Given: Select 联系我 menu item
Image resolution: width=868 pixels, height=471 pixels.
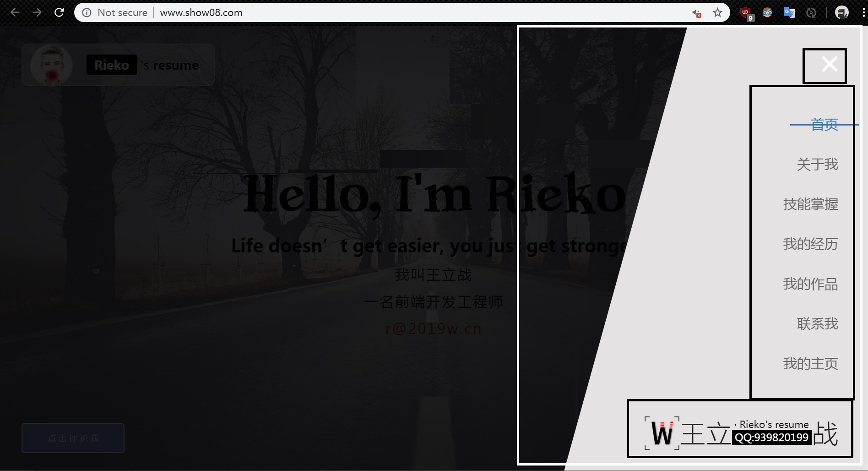Looking at the screenshot, I should 818,324.
